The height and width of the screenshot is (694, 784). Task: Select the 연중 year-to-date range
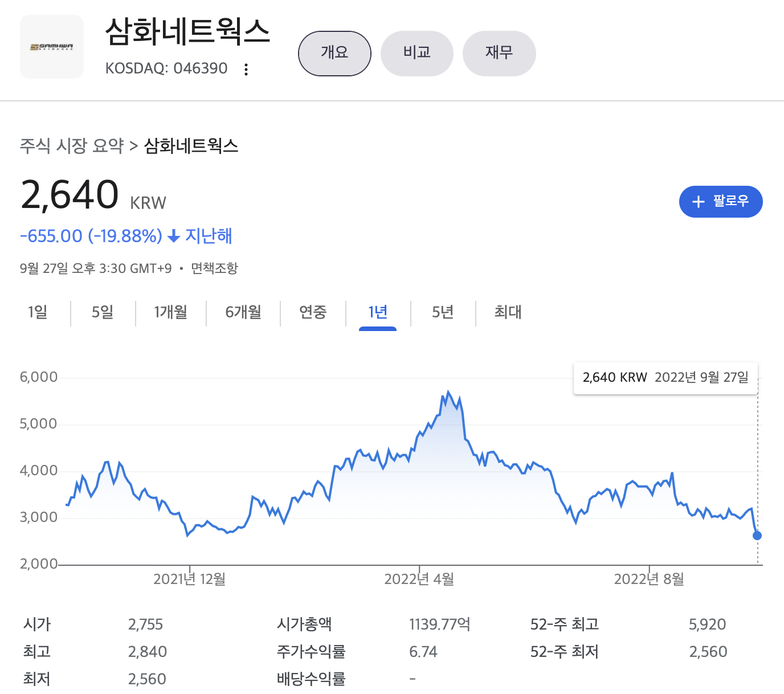coord(312,313)
